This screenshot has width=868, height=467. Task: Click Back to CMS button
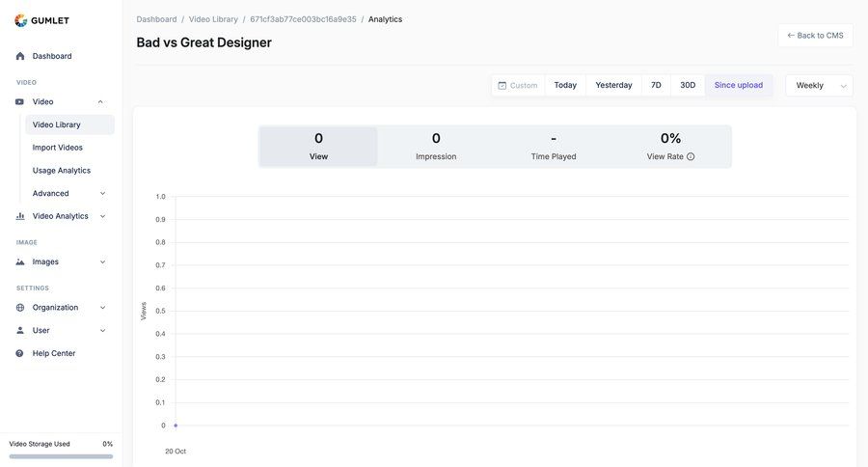[815, 36]
